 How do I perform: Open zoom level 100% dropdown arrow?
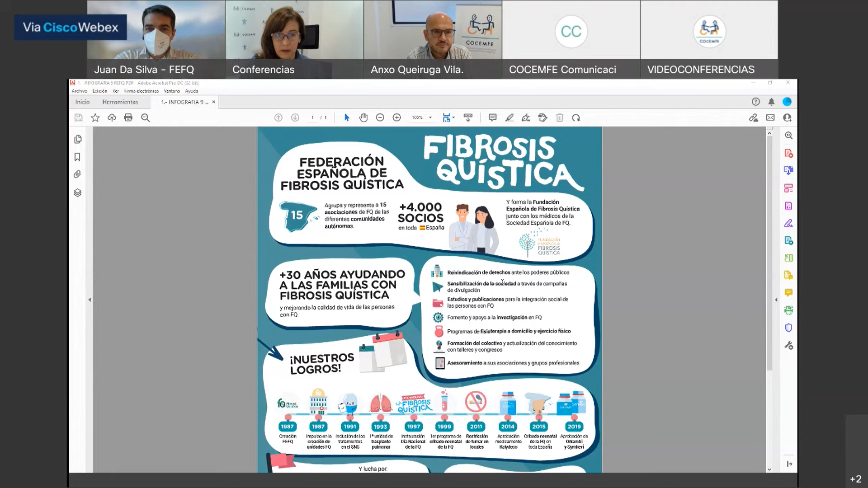coord(430,118)
